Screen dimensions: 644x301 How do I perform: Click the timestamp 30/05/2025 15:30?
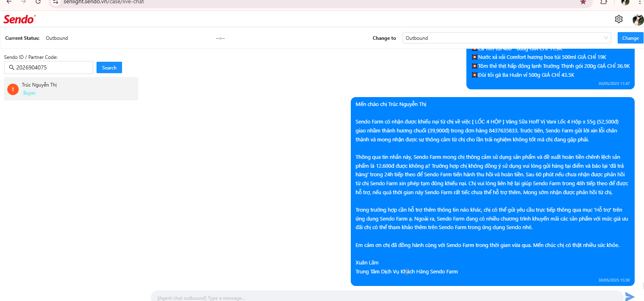point(614,280)
